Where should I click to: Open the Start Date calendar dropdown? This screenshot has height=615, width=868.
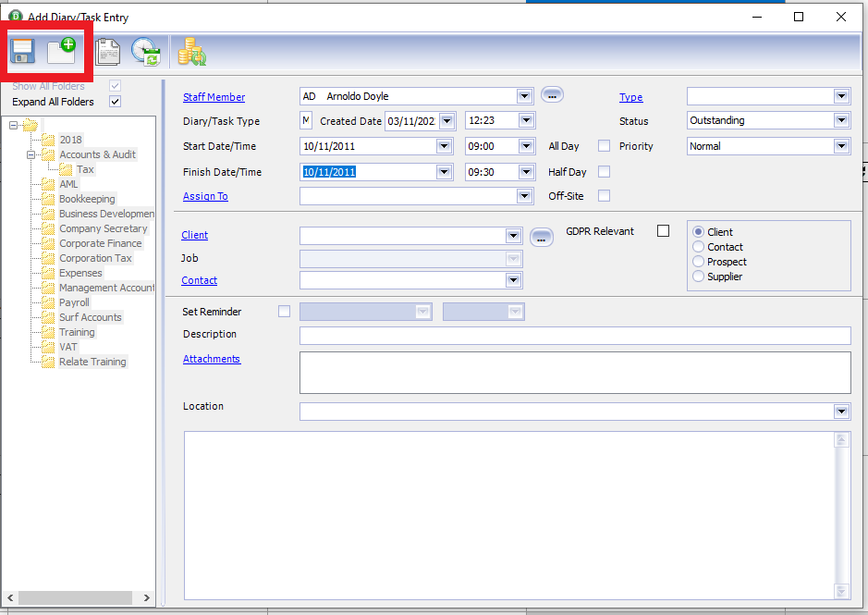tap(444, 146)
